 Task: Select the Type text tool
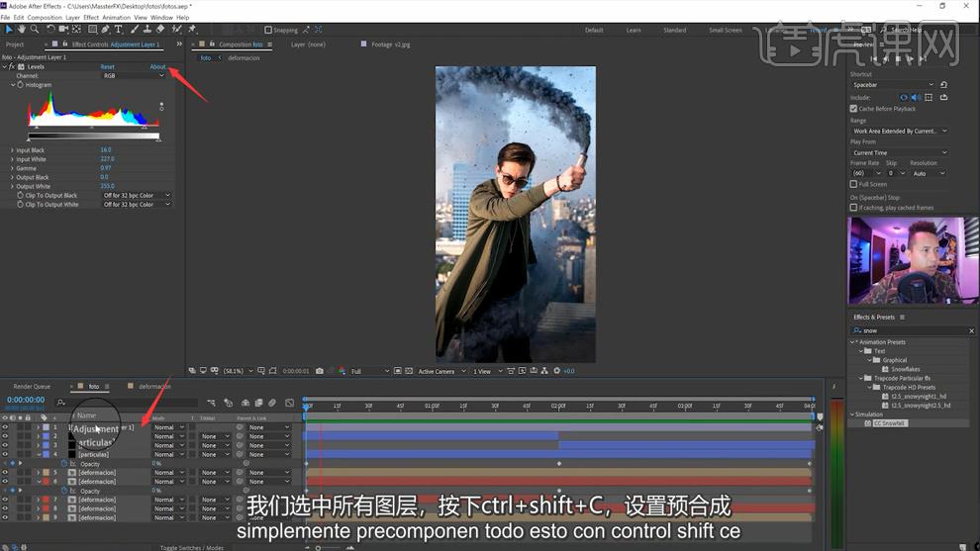119,30
